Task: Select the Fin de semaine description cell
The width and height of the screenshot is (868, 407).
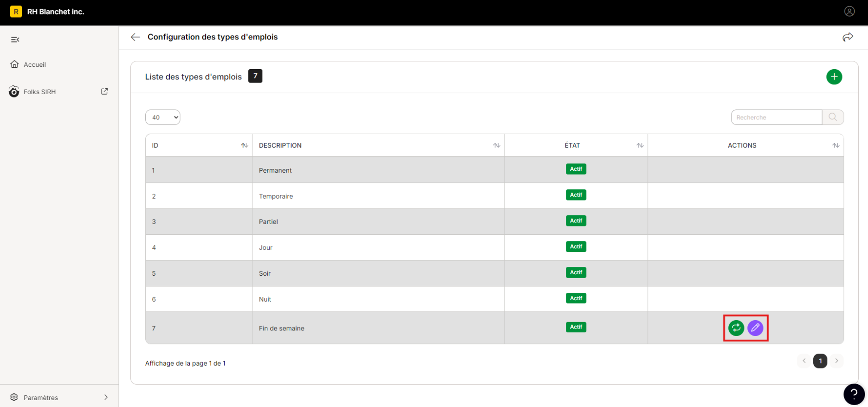Action: point(378,328)
